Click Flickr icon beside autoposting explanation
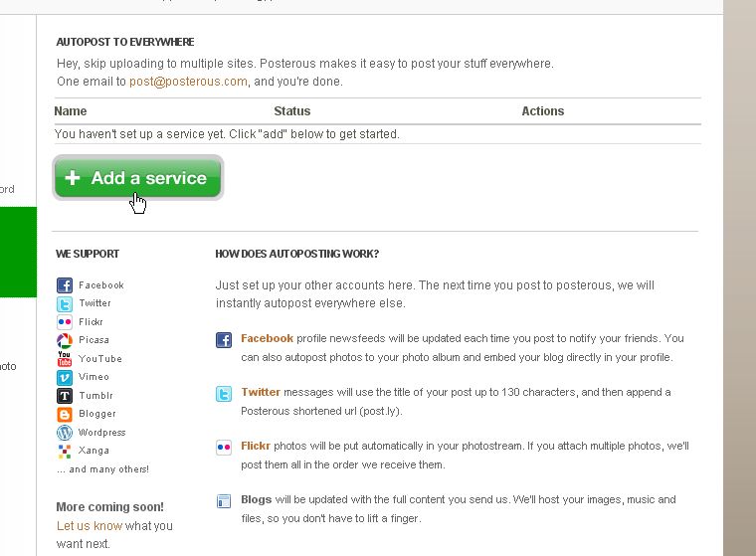 (224, 448)
